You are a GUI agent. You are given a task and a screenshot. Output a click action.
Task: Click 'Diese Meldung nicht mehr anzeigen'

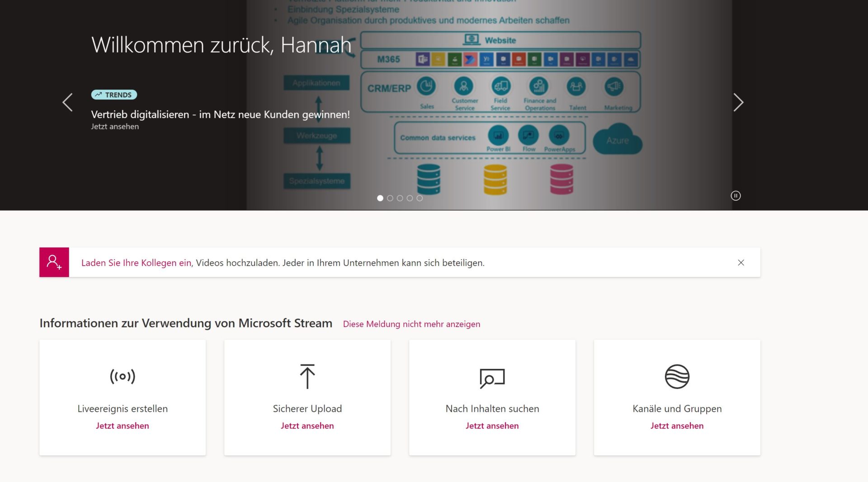[x=411, y=324]
